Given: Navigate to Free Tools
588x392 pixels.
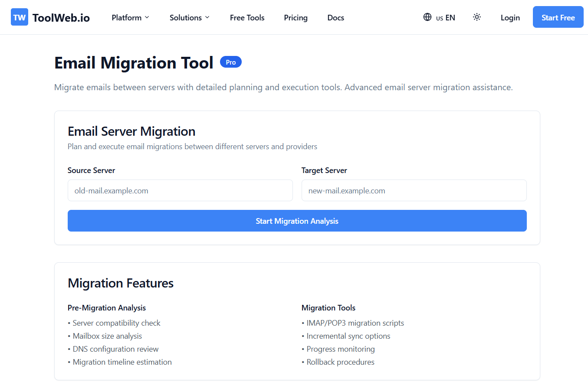Looking at the screenshot, I should tap(247, 17).
